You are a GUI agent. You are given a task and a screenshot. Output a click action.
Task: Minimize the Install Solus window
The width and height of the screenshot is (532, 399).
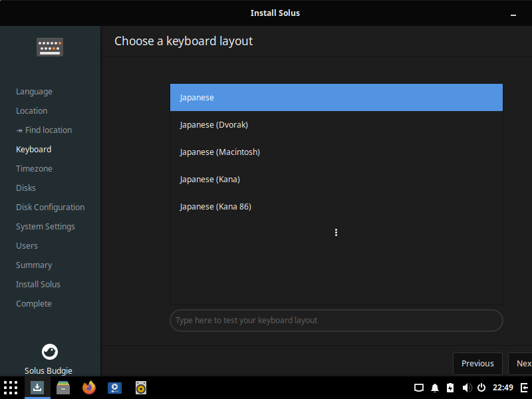513,14
